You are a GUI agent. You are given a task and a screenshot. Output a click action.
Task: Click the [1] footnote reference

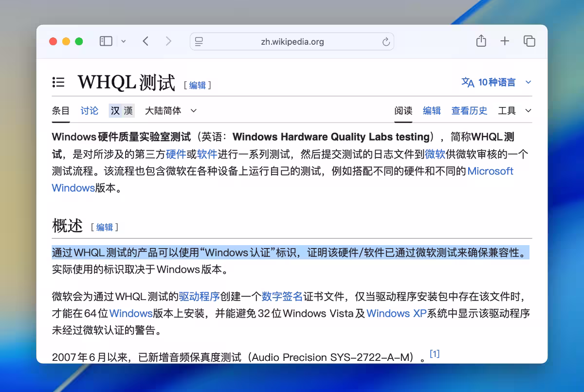tap(435, 354)
